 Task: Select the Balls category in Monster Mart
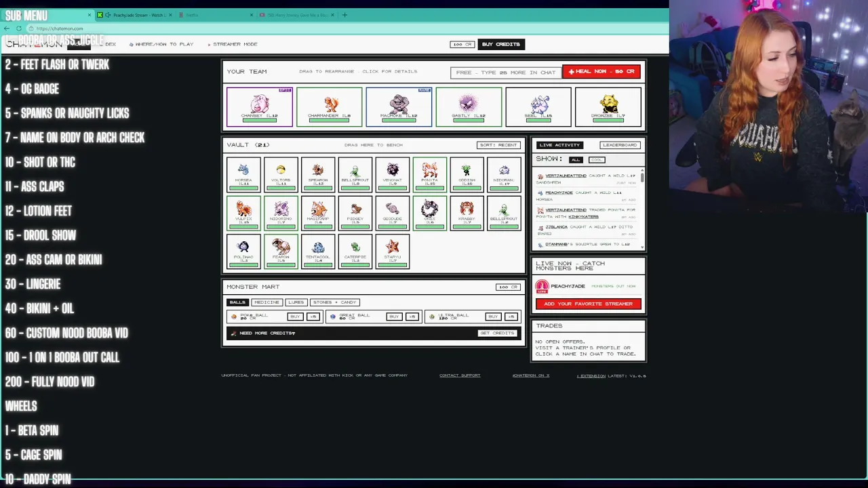(237, 302)
